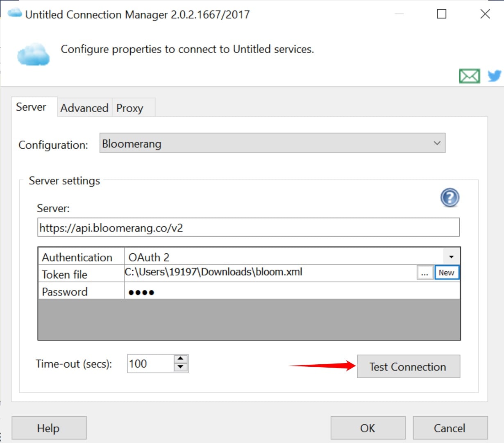Click the Cancel button
Screen dimensions: 504x443
click(450, 428)
